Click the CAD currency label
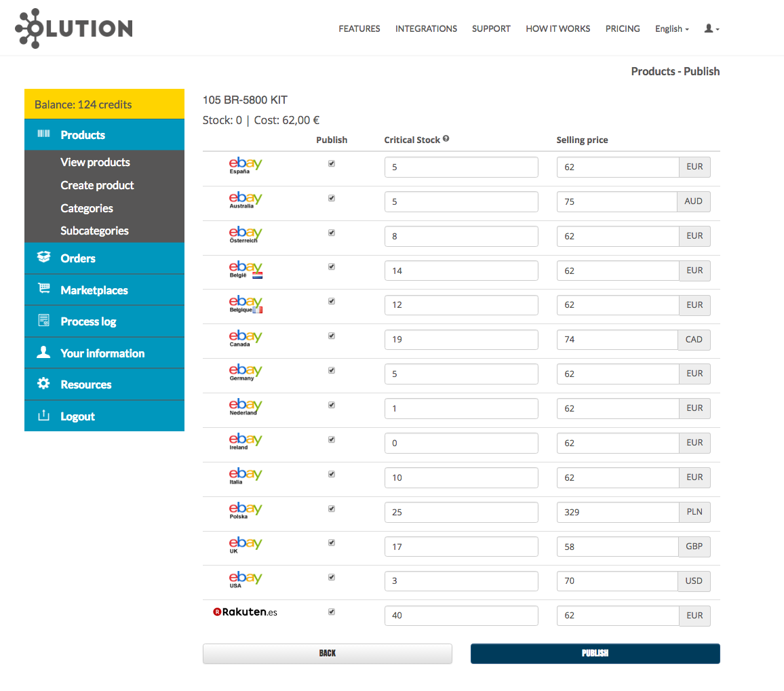 [x=694, y=340]
